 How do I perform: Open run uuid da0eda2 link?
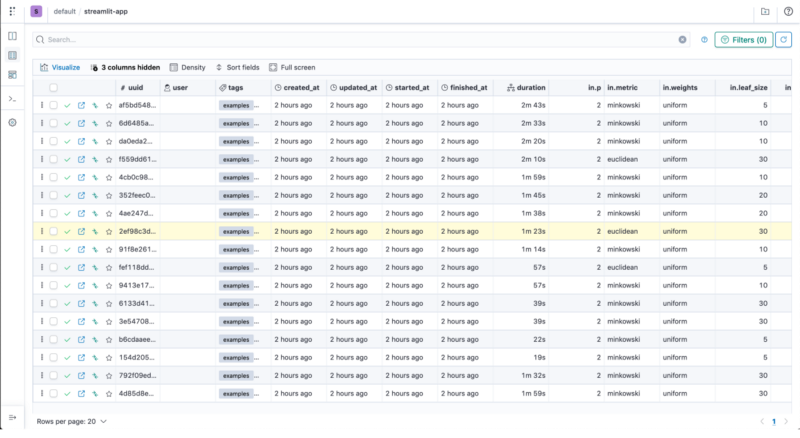coord(135,141)
